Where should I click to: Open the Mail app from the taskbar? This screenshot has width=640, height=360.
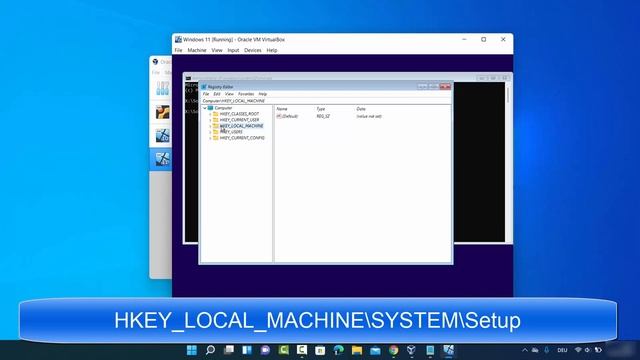click(375, 350)
